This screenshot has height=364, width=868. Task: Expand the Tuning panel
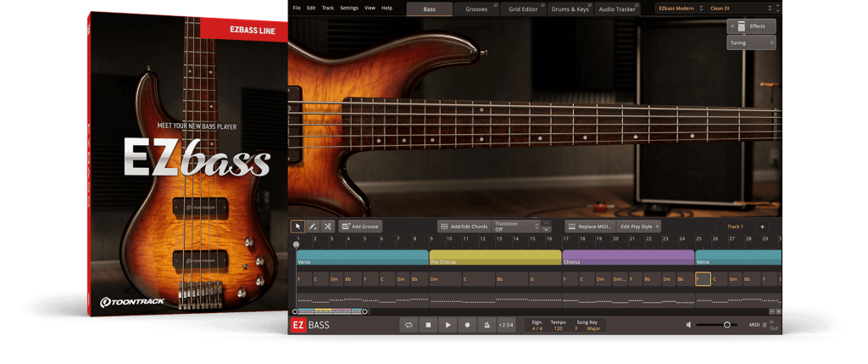click(x=751, y=42)
